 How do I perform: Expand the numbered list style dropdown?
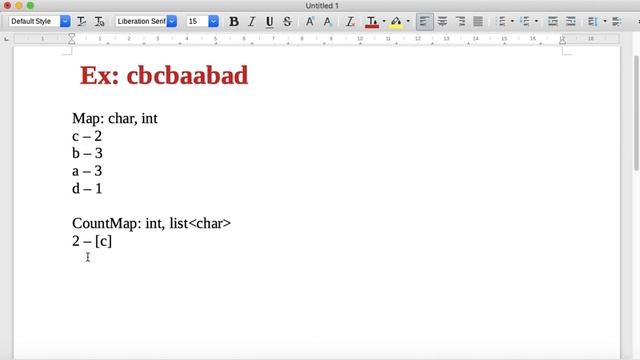coord(536,21)
